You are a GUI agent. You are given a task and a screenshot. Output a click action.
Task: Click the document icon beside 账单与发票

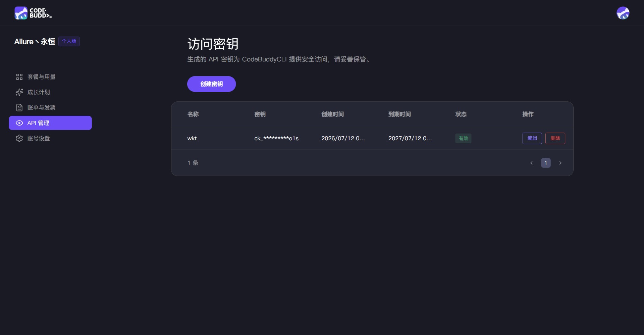click(x=19, y=108)
